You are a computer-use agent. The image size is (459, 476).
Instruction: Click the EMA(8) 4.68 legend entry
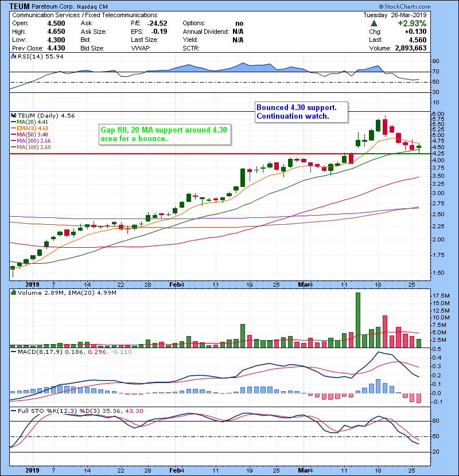click(30, 128)
